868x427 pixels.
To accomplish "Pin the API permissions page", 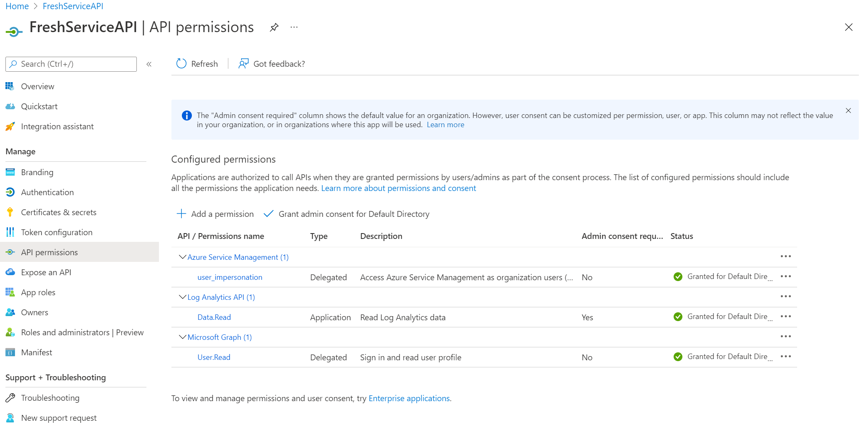I will (274, 27).
